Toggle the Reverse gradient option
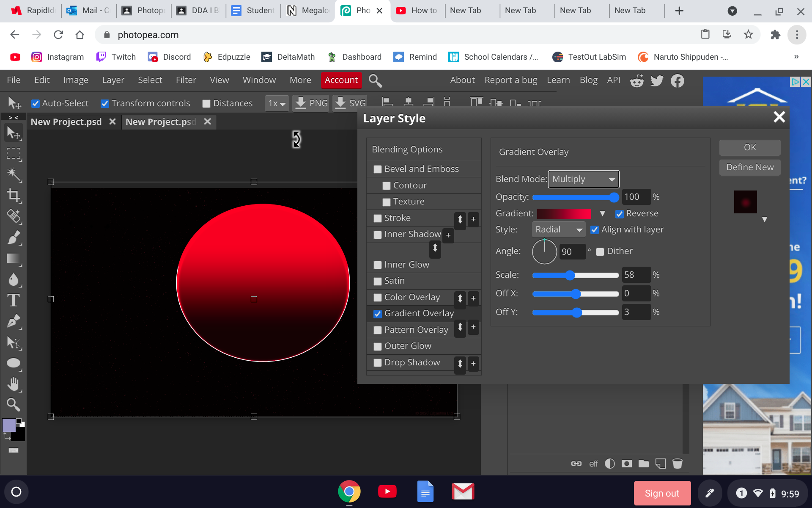The width and height of the screenshot is (812, 508). click(x=619, y=213)
